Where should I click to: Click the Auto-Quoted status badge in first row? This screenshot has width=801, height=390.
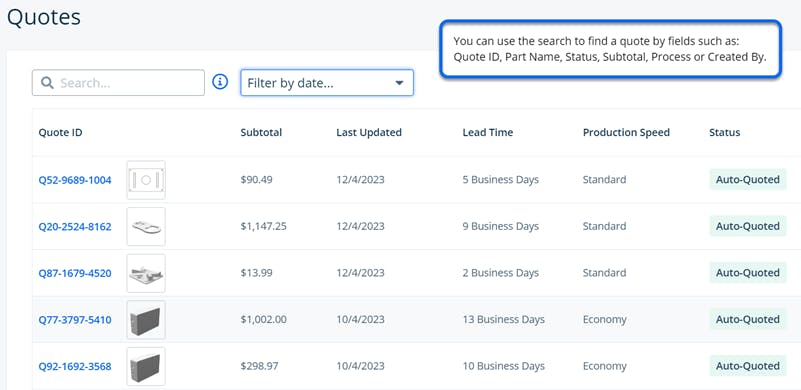coord(747,179)
